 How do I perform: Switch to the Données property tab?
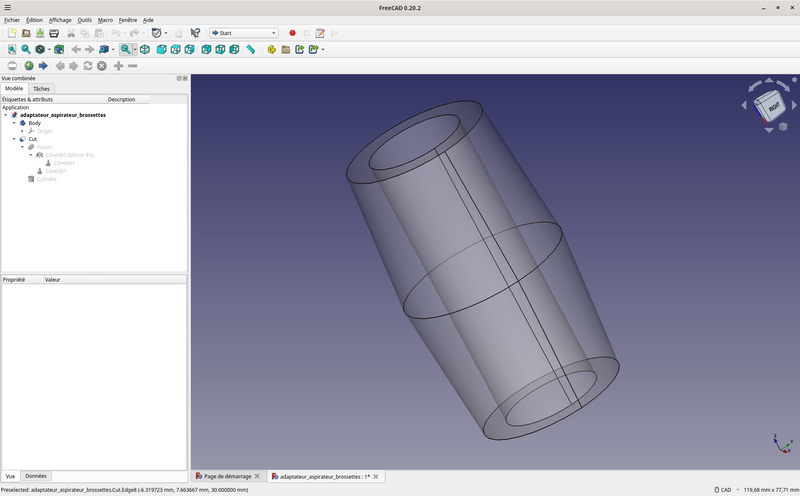pos(35,476)
